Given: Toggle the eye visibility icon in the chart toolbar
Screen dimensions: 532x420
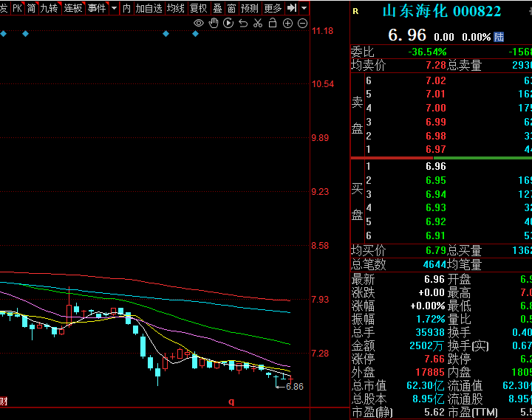Looking at the screenshot, I should [199, 23].
